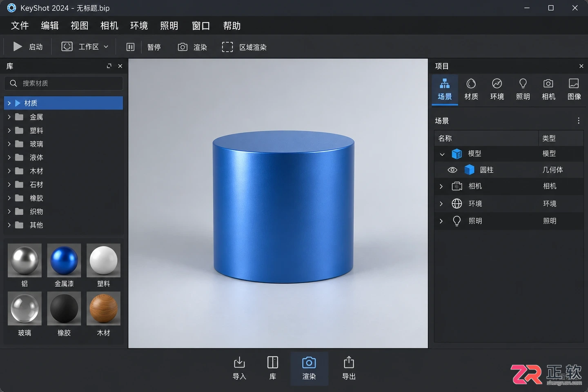Select the 橡胶 folder in library tree

click(64, 198)
